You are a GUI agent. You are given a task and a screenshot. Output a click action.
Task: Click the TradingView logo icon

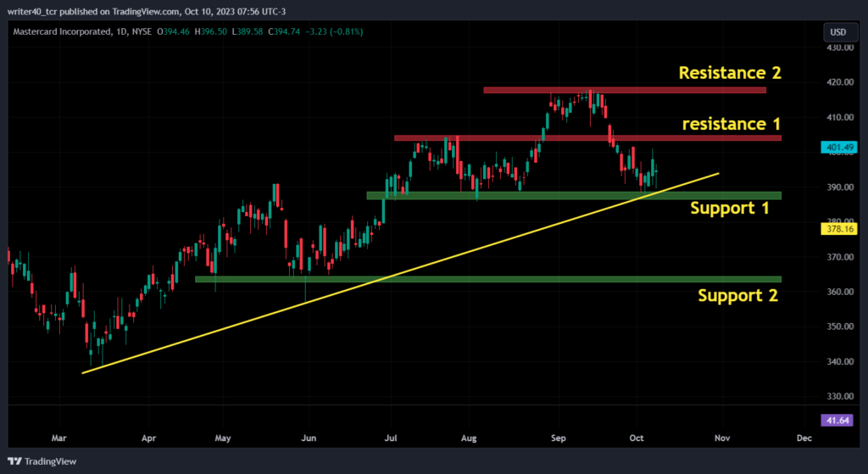15,461
